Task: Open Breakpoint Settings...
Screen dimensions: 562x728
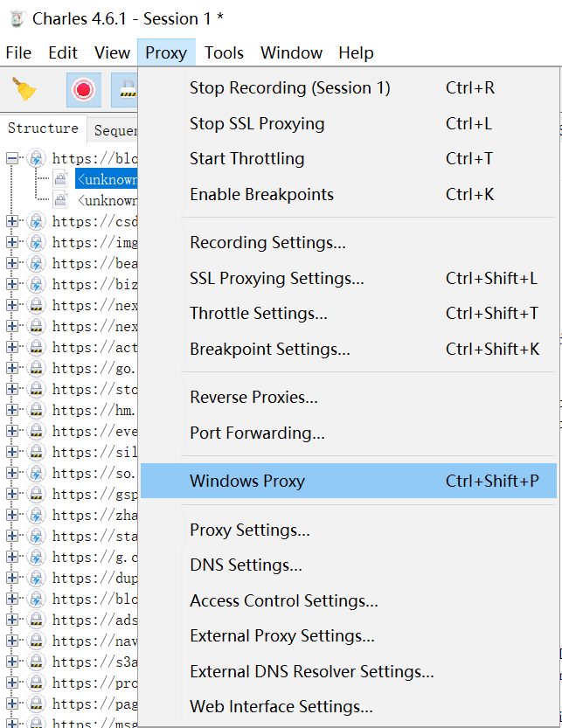Action: 349,350
